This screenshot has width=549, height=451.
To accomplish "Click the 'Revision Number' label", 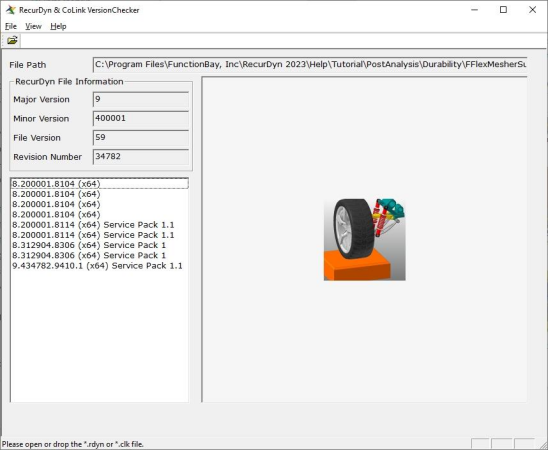I will (x=47, y=157).
